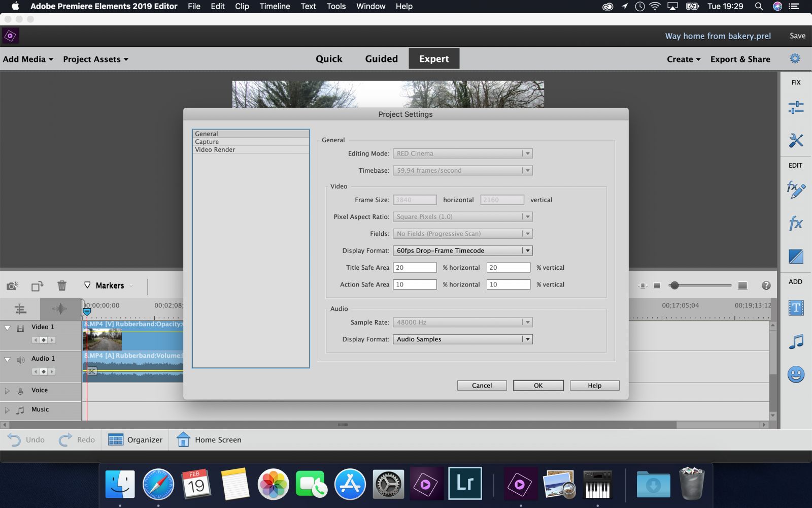This screenshot has height=508, width=812.
Task: Toggle the Music track note icon
Action: pos(20,410)
